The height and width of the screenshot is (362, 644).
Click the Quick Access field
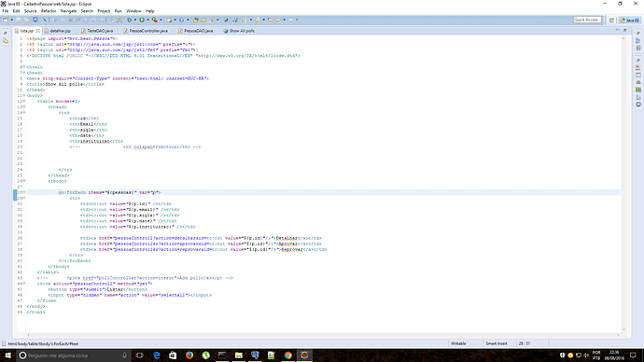click(587, 20)
